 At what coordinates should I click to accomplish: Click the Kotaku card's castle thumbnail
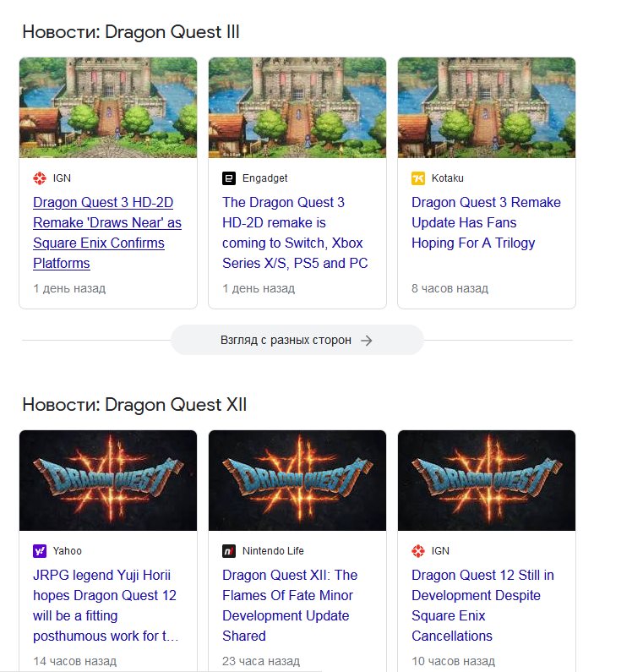(x=487, y=107)
